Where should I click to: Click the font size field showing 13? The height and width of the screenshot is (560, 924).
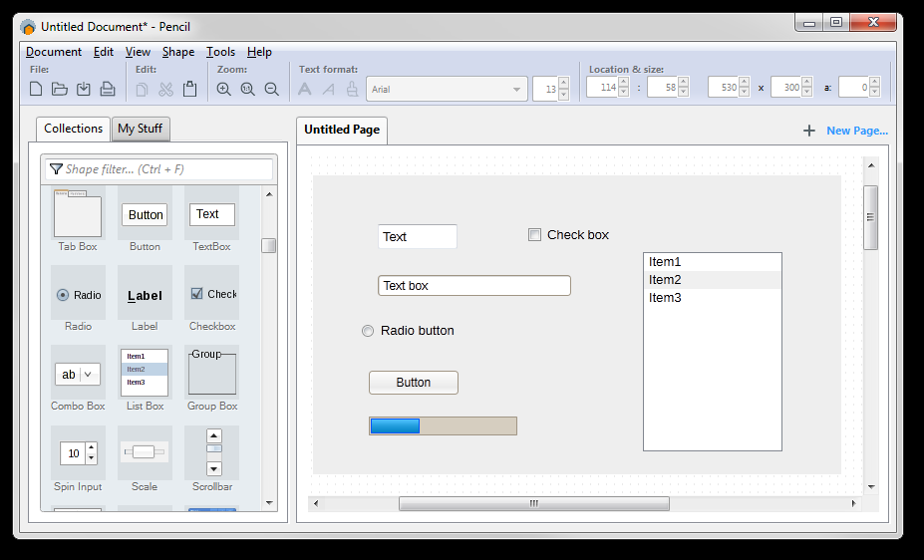tap(545, 89)
